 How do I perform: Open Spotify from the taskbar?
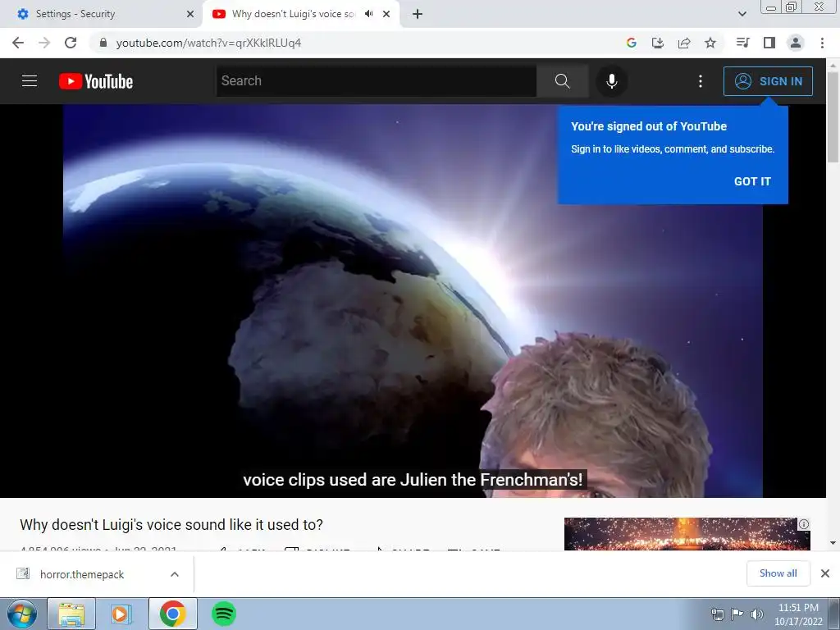tap(224, 614)
